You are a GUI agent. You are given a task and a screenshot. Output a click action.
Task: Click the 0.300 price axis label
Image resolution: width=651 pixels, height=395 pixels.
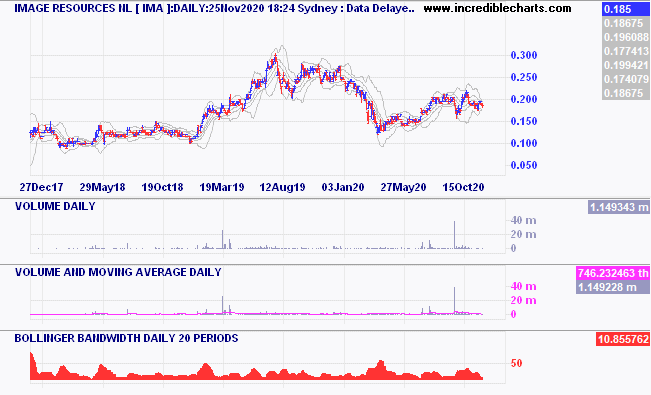point(524,55)
